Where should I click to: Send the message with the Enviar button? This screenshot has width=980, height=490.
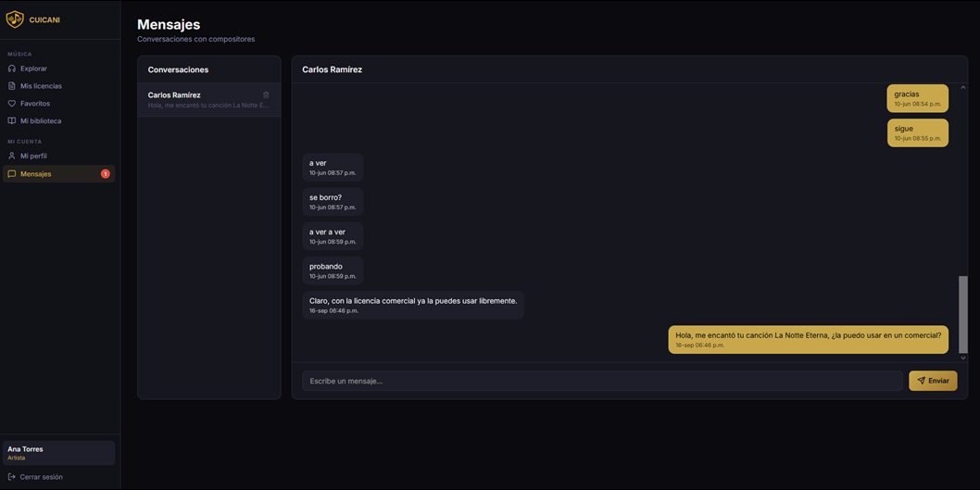point(933,381)
